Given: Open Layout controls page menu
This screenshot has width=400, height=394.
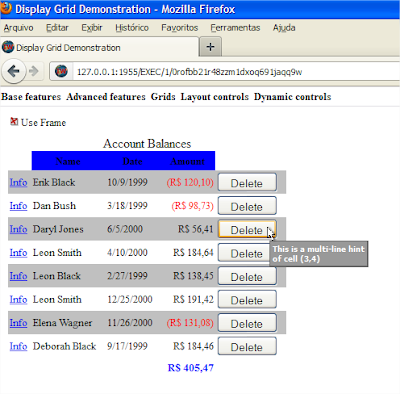Looking at the screenshot, I should [215, 97].
